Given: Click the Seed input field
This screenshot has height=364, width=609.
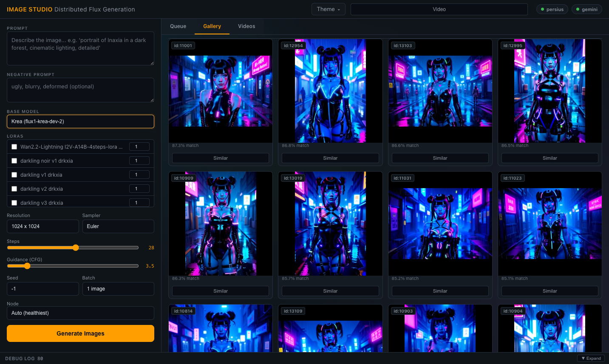Looking at the screenshot, I should pyautogui.click(x=42, y=289).
